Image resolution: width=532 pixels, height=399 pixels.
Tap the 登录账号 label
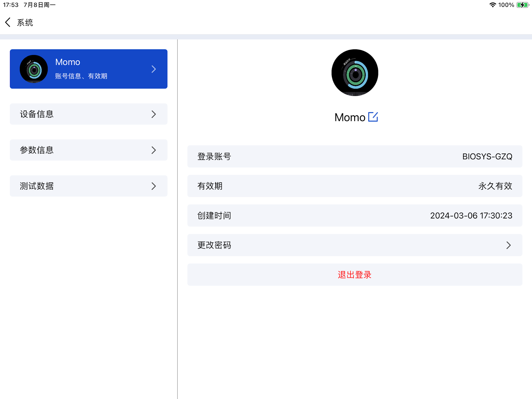(214, 156)
